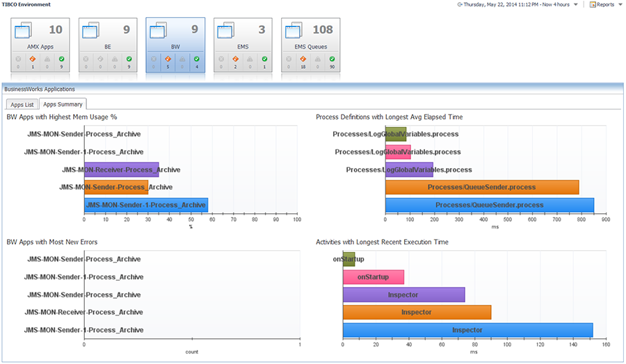The image size is (626, 364).
Task: Click the orange Inspector activity bar
Action: (x=417, y=312)
